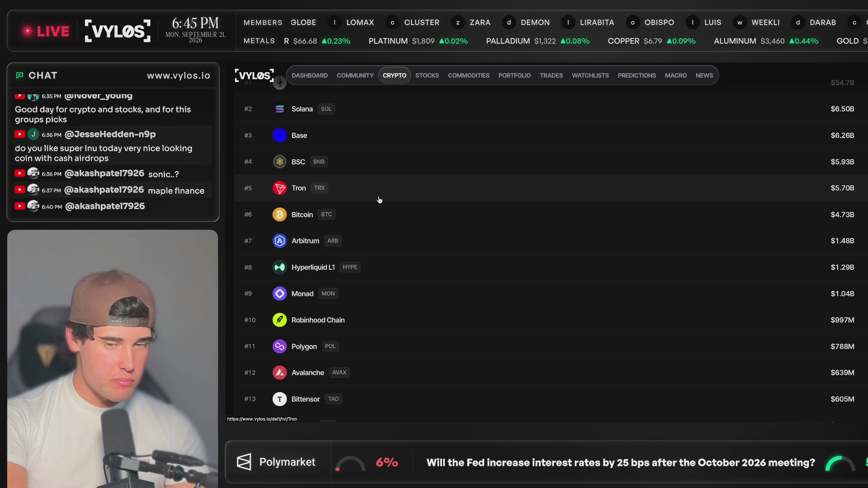Click the BSC chain logo icon

(x=279, y=162)
